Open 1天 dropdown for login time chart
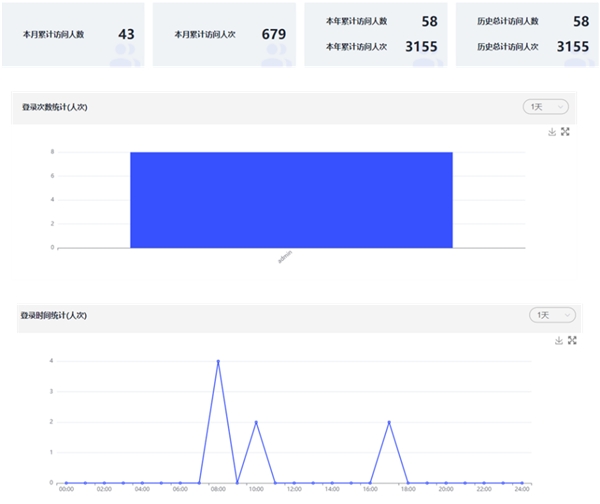The height and width of the screenshot is (504, 600). (552, 315)
